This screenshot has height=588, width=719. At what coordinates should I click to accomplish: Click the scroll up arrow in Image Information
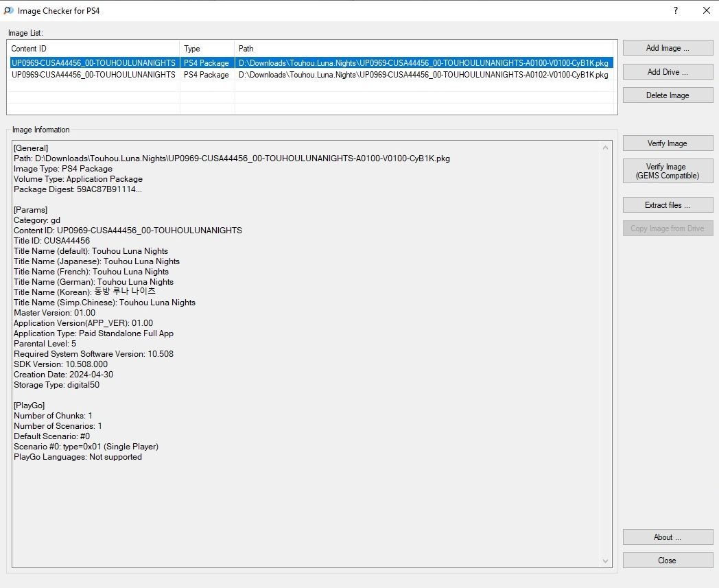pos(605,148)
